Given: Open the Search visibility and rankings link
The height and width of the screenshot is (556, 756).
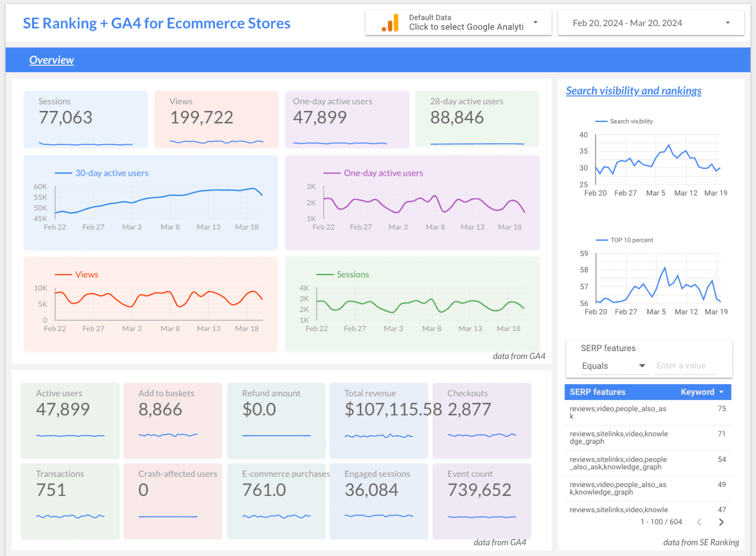Looking at the screenshot, I should (633, 91).
